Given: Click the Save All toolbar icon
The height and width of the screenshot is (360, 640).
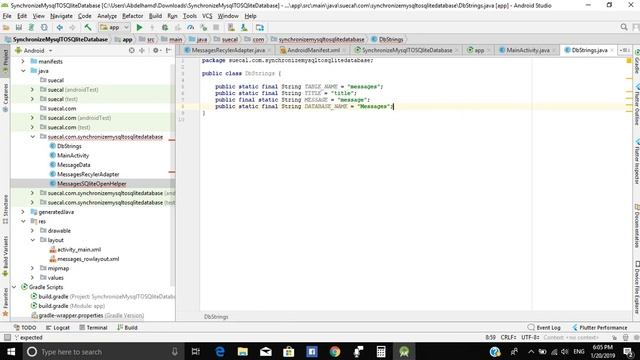Looking at the screenshot, I should [x=19, y=28].
